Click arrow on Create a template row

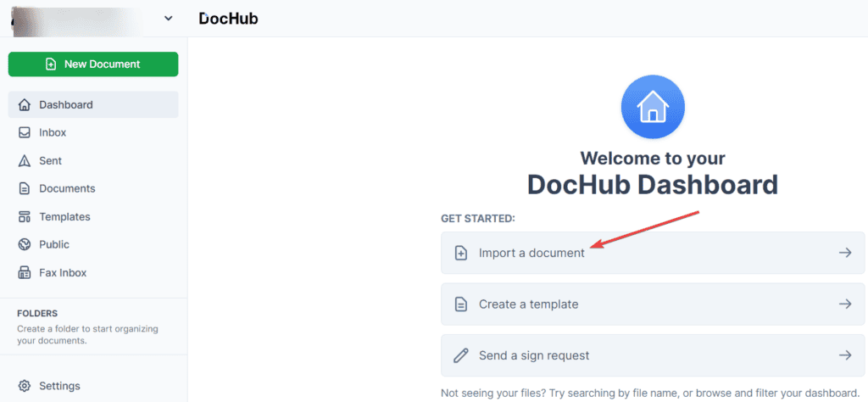(845, 304)
